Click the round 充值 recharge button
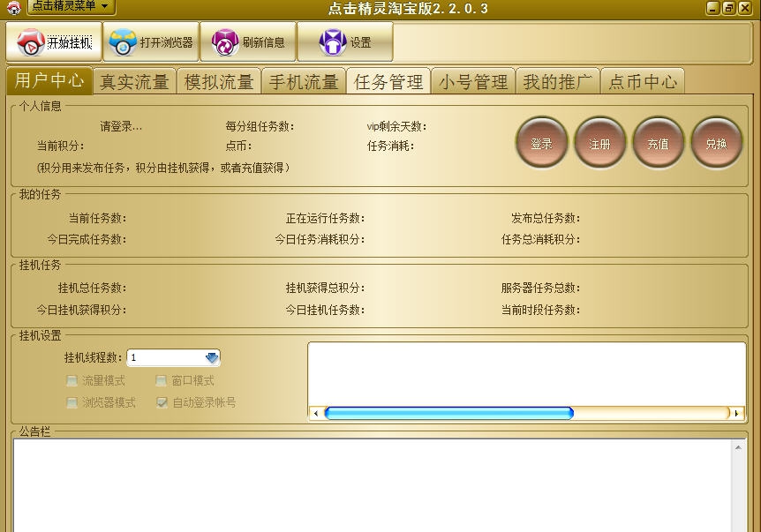 click(x=659, y=142)
